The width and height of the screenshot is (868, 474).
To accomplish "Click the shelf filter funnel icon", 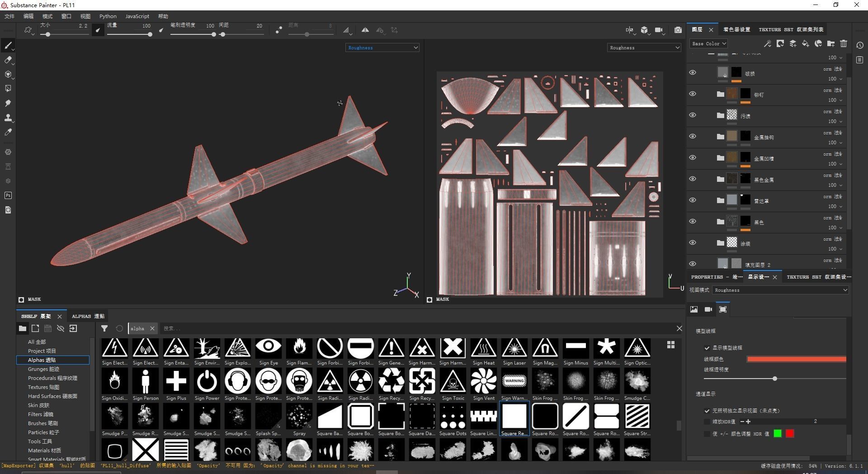I will (x=104, y=328).
